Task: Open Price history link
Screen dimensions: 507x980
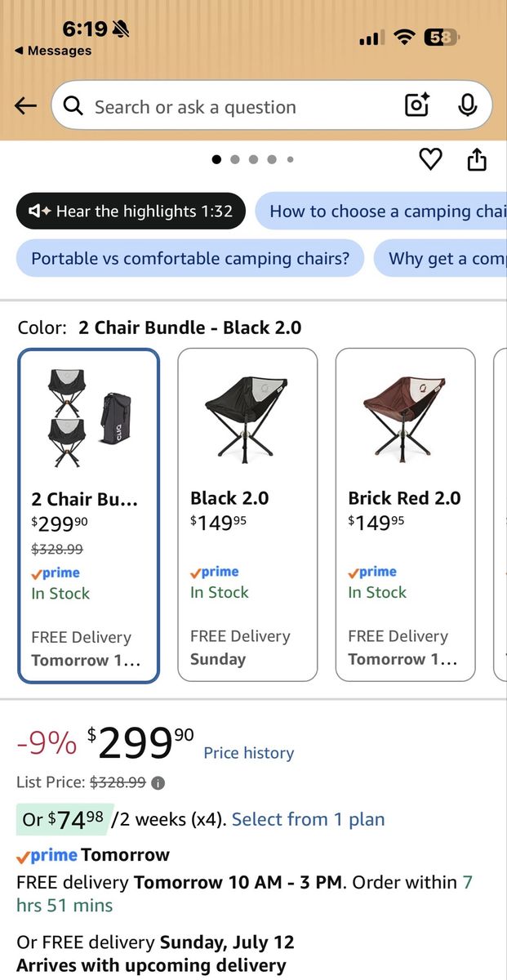Action: click(x=248, y=753)
